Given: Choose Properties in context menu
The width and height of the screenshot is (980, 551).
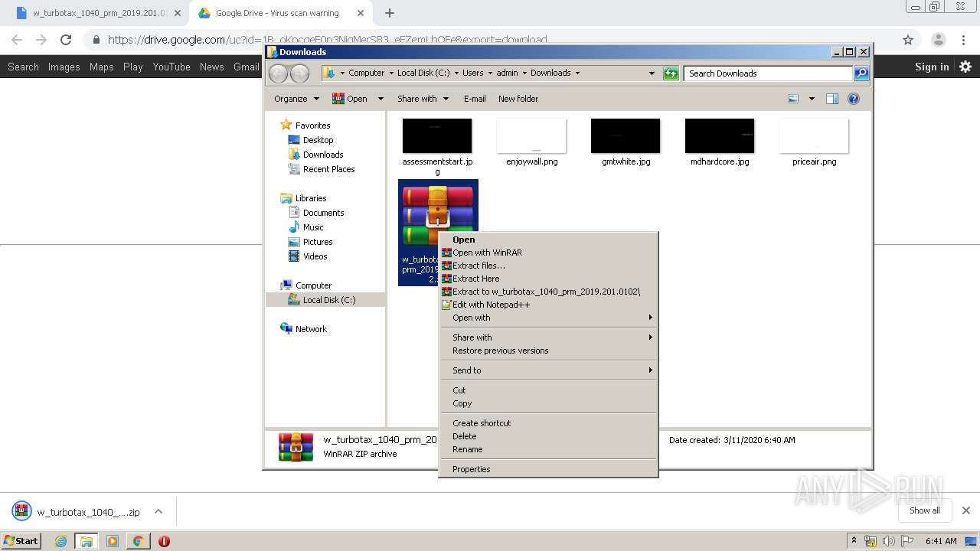Looking at the screenshot, I should point(548,469).
